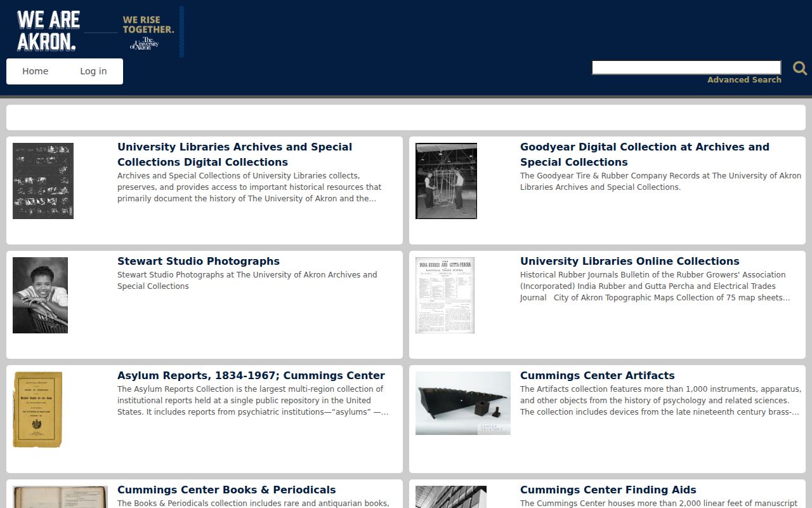Click the text 'Historical Rubber Journals Bulletin'
The height and width of the screenshot is (508, 812).
coord(655,286)
